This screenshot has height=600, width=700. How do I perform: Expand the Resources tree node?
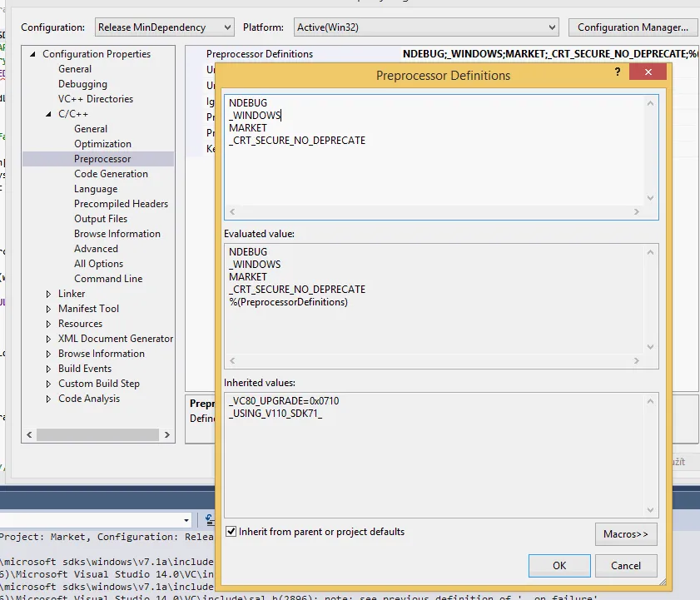pos(48,324)
